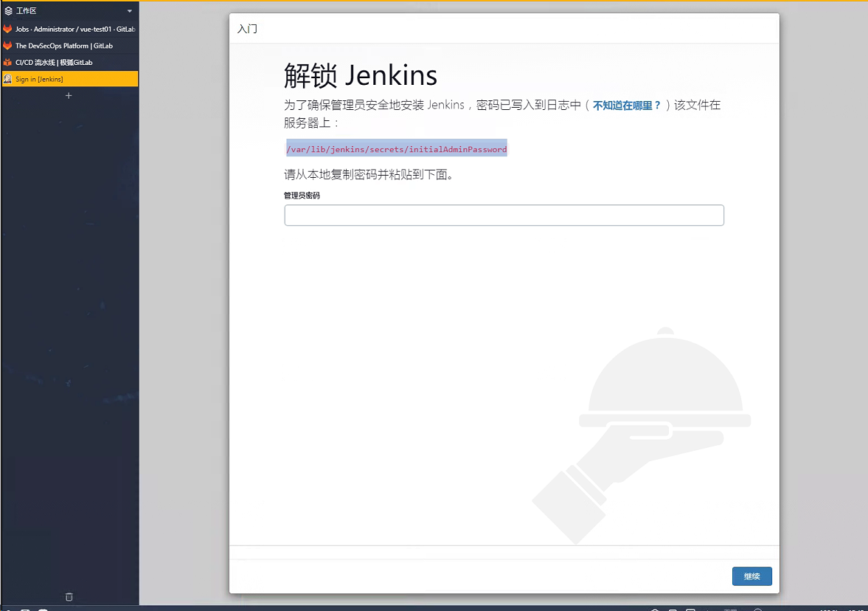The image size is (868, 611).
Task: Click the 继续 continue button
Action: tap(751, 576)
